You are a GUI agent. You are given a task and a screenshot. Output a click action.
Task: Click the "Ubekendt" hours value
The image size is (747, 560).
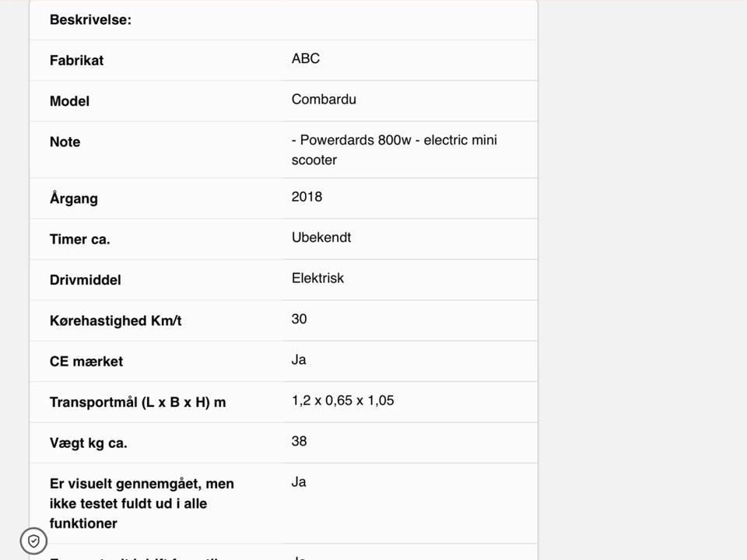(x=321, y=237)
